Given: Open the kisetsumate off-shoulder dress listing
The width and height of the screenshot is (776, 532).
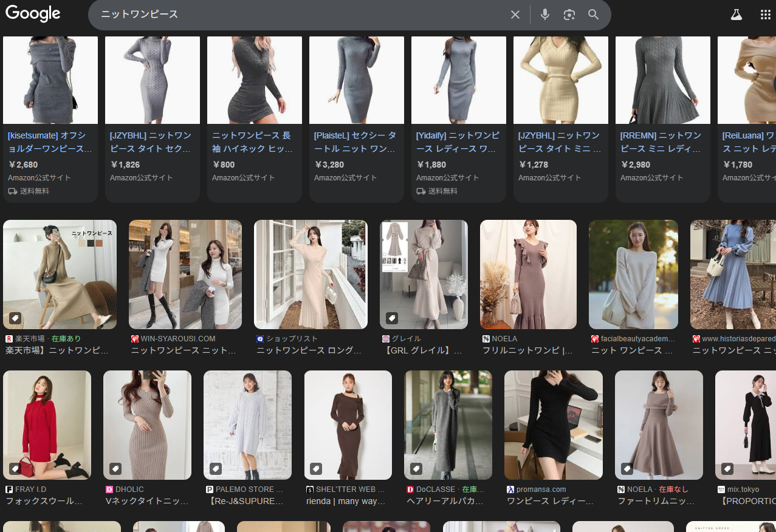Looking at the screenshot, I should 50,142.
